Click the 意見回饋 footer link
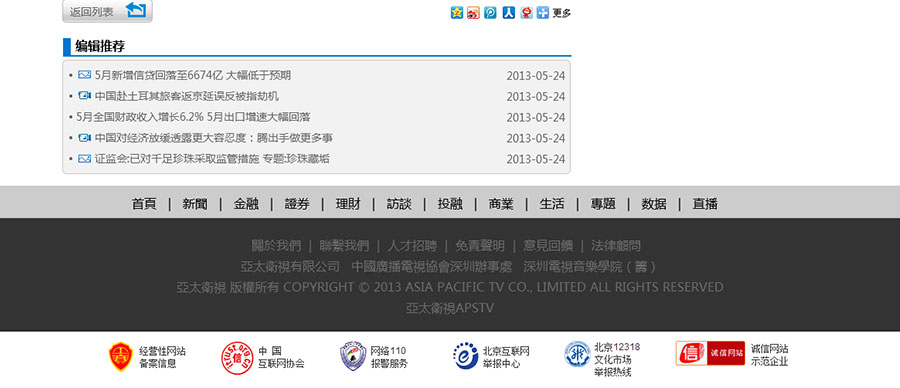 [548, 246]
